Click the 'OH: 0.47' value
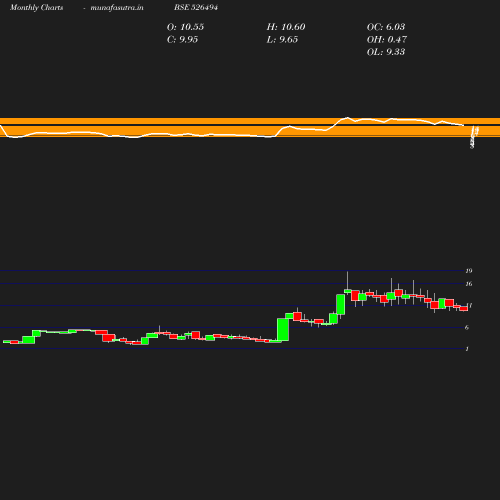500x500 pixels. point(387,40)
